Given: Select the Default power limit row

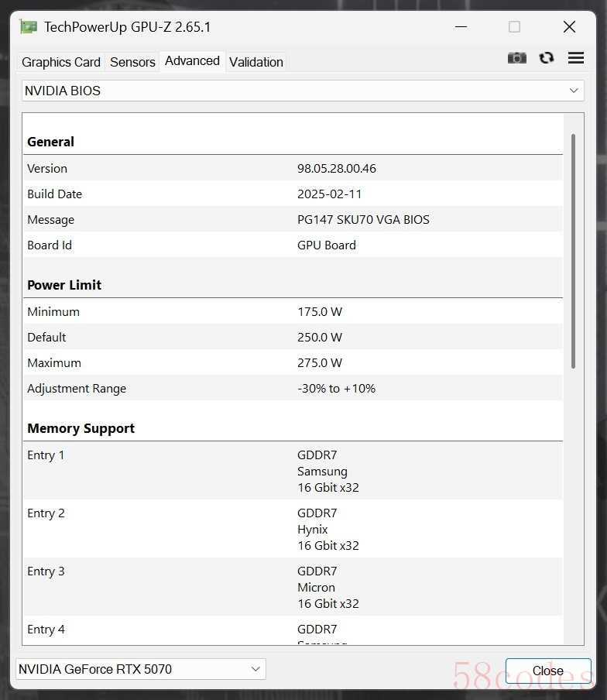Looking at the screenshot, I should click(x=293, y=337).
